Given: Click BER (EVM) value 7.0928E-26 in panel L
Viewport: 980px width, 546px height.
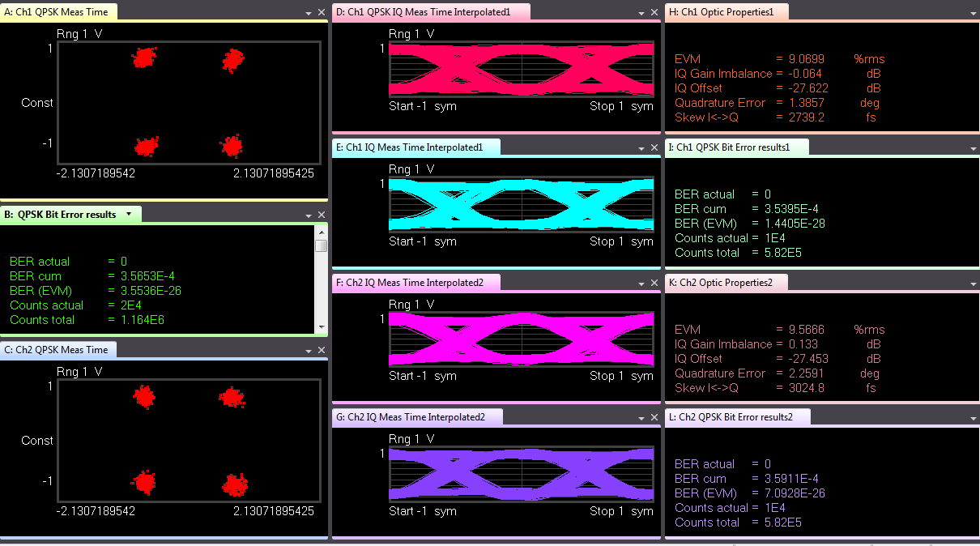Looking at the screenshot, I should [795, 493].
